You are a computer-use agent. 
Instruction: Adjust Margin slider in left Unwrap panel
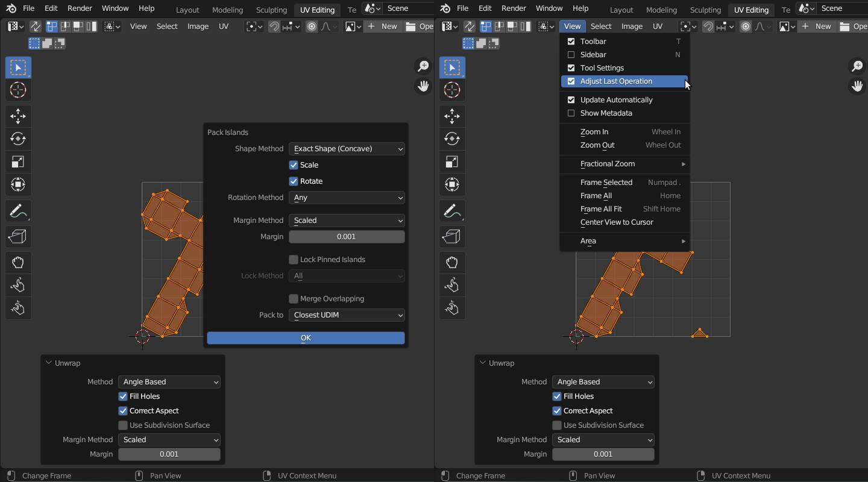(x=169, y=454)
